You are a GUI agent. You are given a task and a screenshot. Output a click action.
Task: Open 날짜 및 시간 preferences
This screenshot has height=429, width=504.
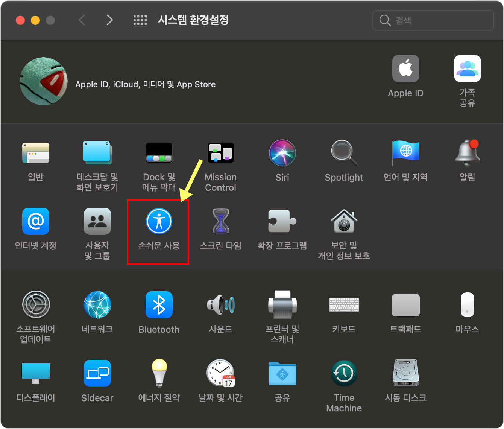[221, 373]
